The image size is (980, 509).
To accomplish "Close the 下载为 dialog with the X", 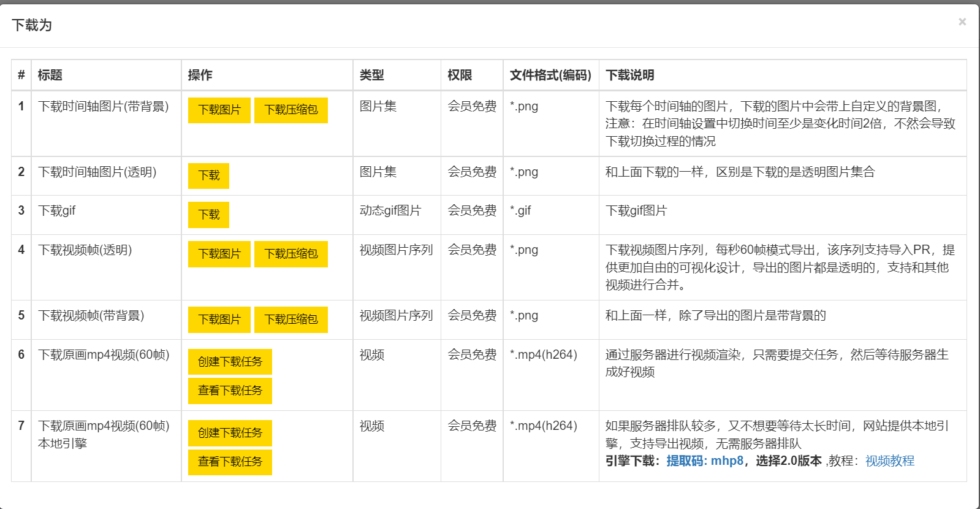I will tap(962, 22).
